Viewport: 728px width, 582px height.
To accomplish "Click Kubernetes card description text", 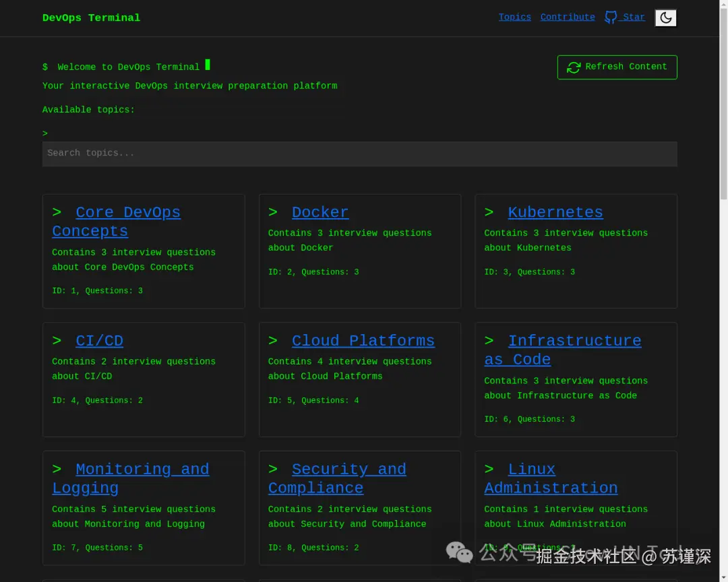I will point(566,240).
